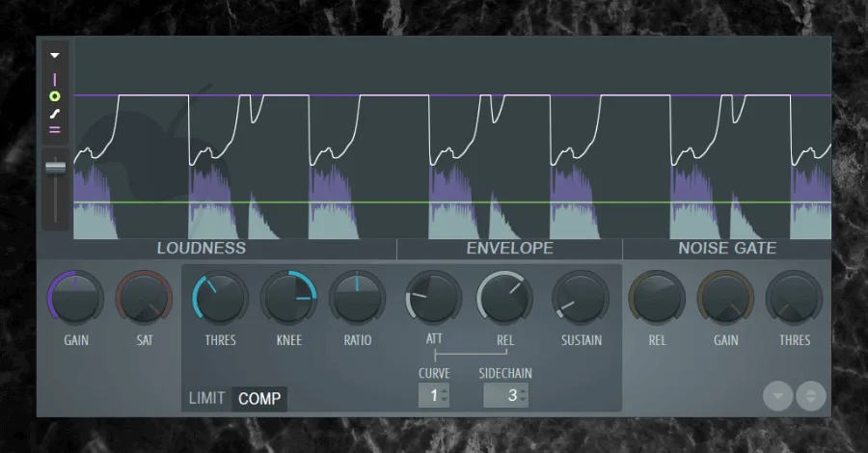Click the Loudness GAIN knob

[75, 298]
